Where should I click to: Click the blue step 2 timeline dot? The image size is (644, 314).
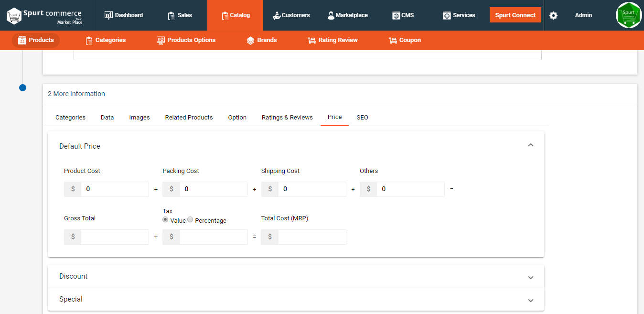(x=22, y=88)
